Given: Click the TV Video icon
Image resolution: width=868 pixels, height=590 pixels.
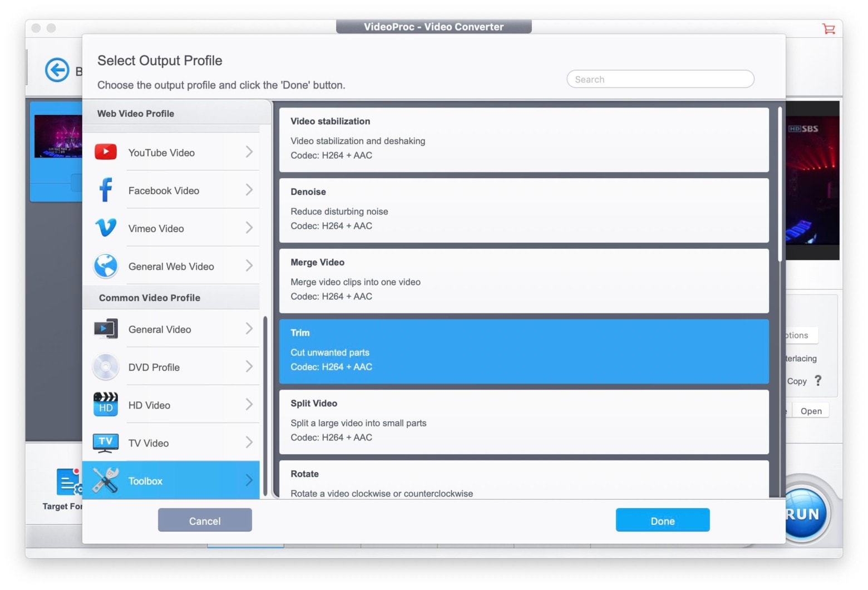Looking at the screenshot, I should (x=106, y=442).
